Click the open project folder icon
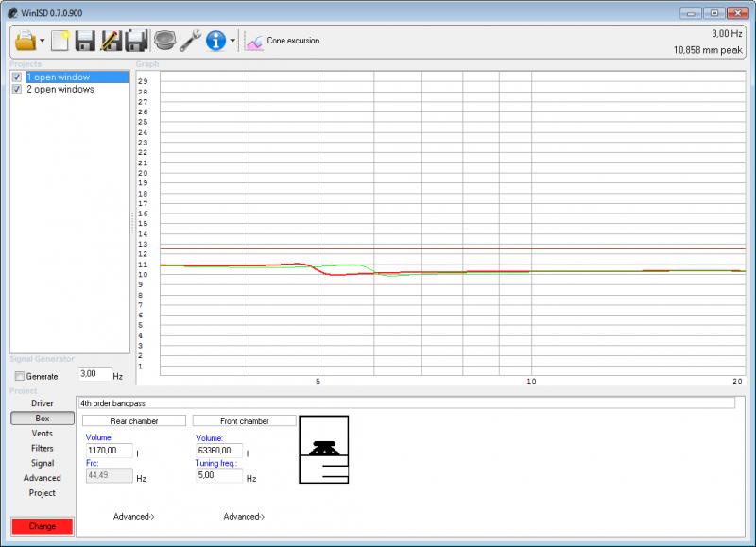This screenshot has height=547, width=756. pyautogui.click(x=25, y=41)
